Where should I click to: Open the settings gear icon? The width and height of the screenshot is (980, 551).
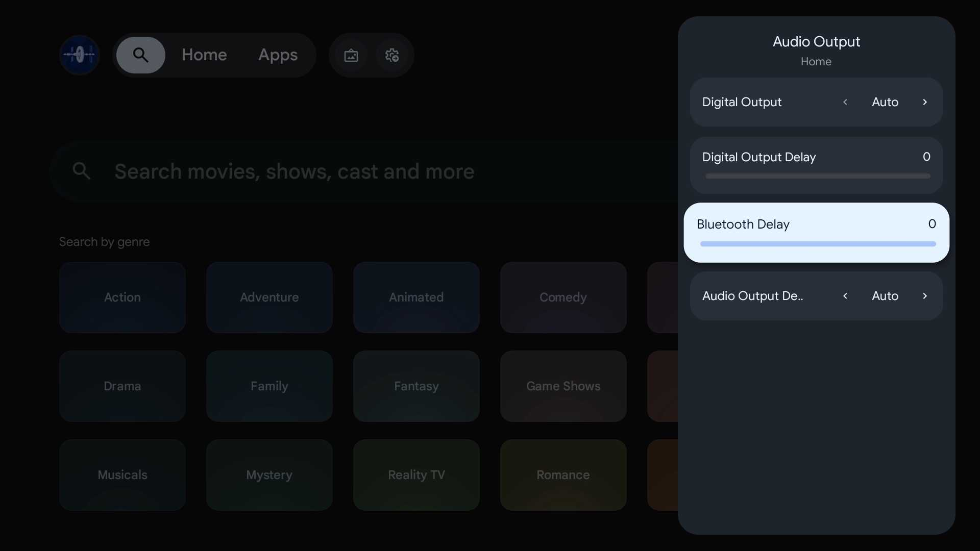point(392,55)
